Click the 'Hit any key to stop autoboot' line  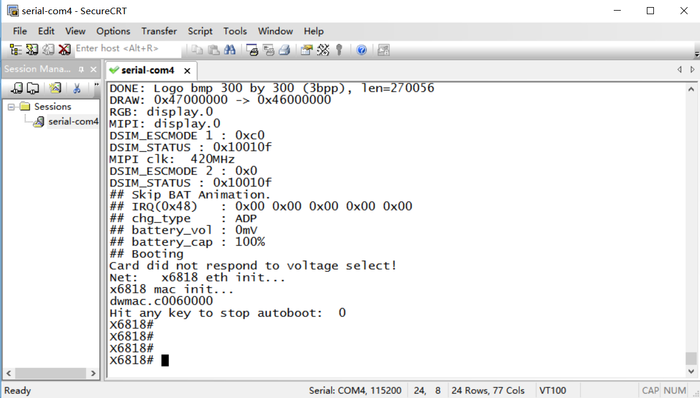point(227,313)
